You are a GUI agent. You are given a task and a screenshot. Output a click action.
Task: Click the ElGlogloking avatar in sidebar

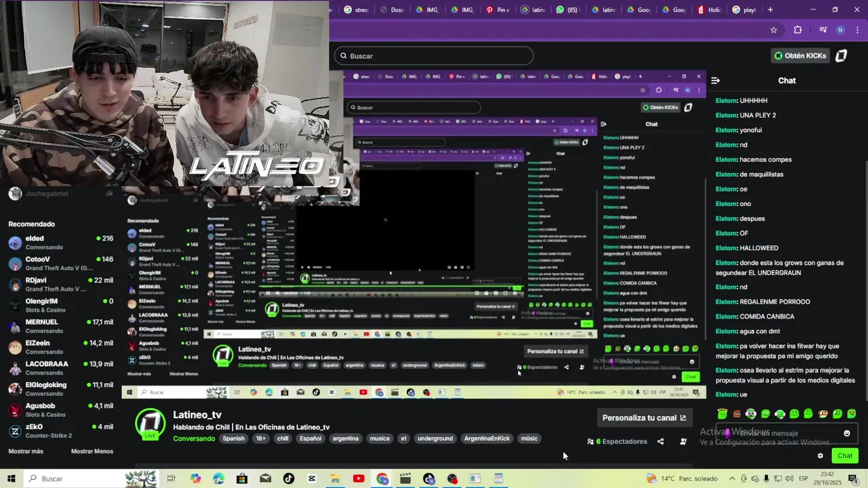[x=15, y=389]
